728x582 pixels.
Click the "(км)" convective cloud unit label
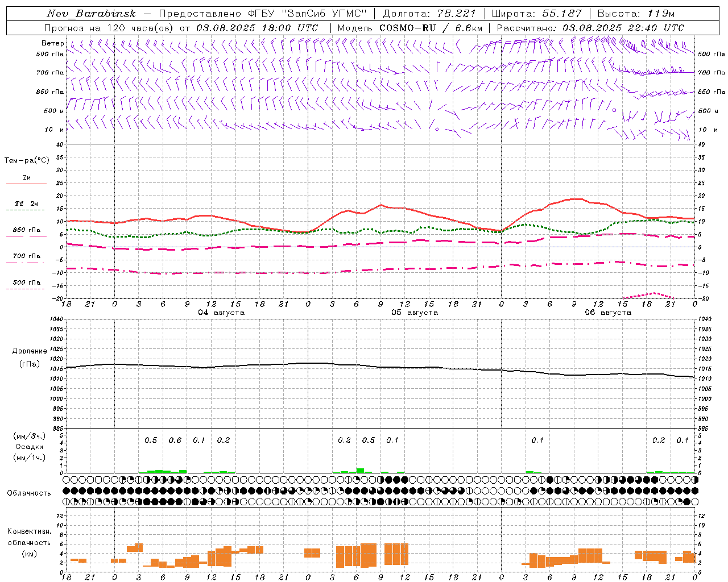pos(29,554)
